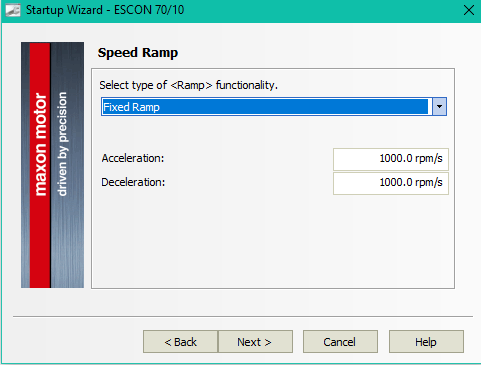Edit the Deceleration value field
The height and width of the screenshot is (365, 481).
[x=391, y=183]
